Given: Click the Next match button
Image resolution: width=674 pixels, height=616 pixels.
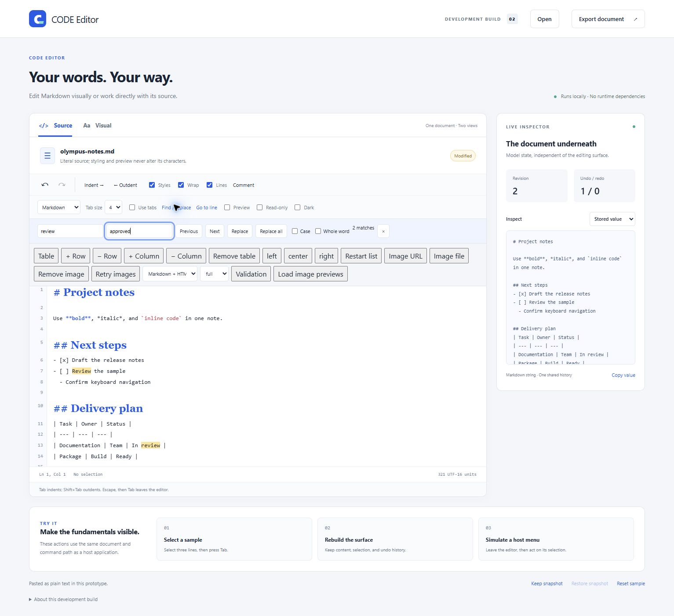Looking at the screenshot, I should pyautogui.click(x=215, y=231).
